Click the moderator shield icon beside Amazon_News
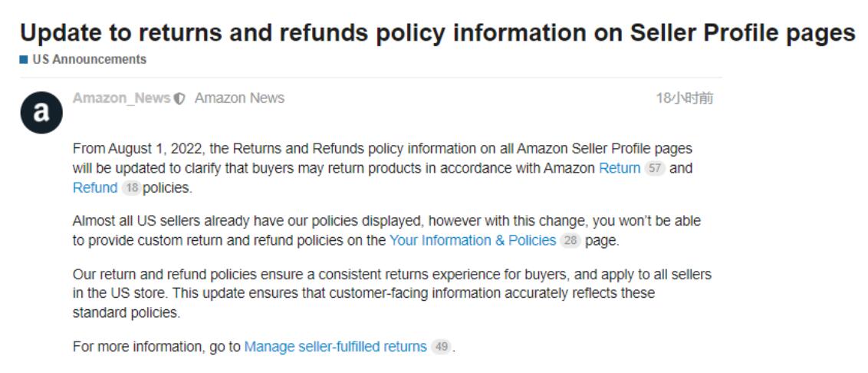Viewport: 868px width, 373px height. [x=179, y=99]
